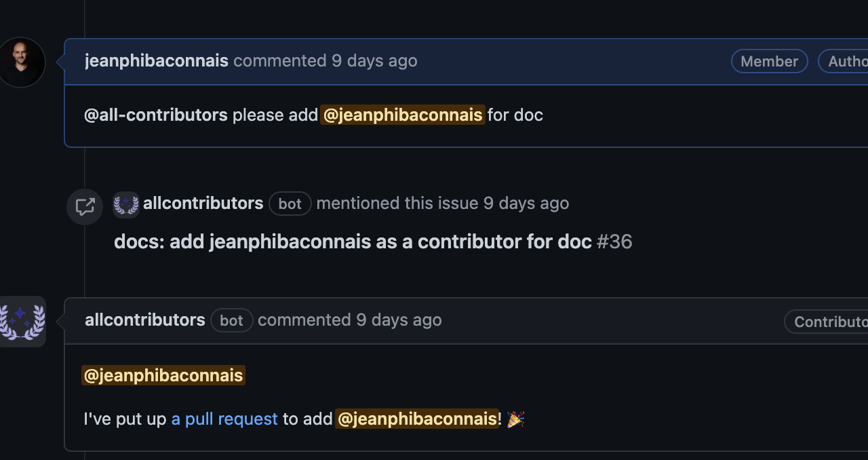Click '9 days ago' timestamp on bot comment
868x460 pixels.
point(399,320)
